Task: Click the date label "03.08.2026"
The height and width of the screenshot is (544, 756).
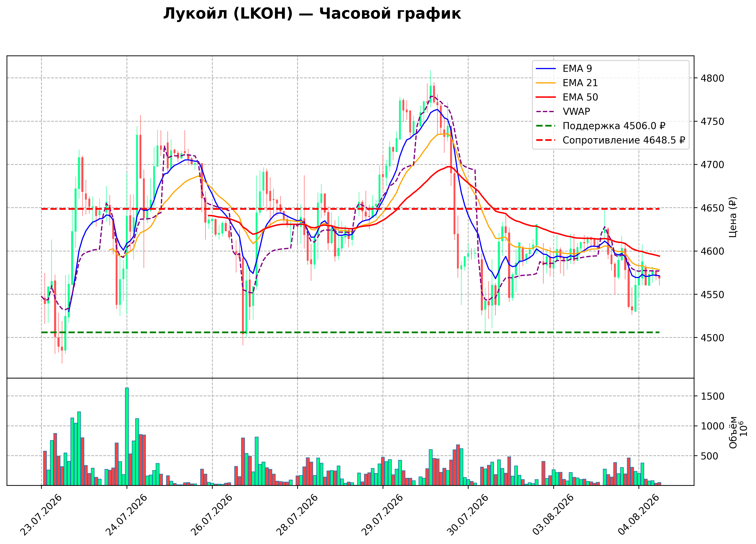Action: tap(553, 515)
